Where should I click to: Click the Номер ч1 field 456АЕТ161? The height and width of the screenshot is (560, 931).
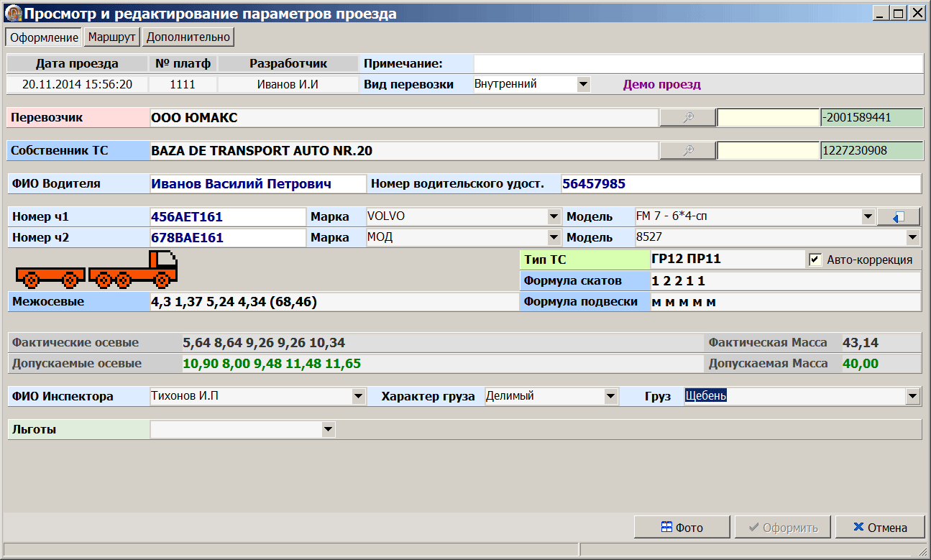(x=227, y=217)
